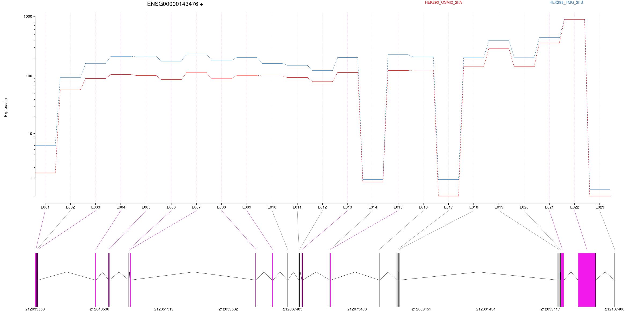The width and height of the screenshot is (644, 322).
Task: Select exon label E019
Action: coord(499,207)
